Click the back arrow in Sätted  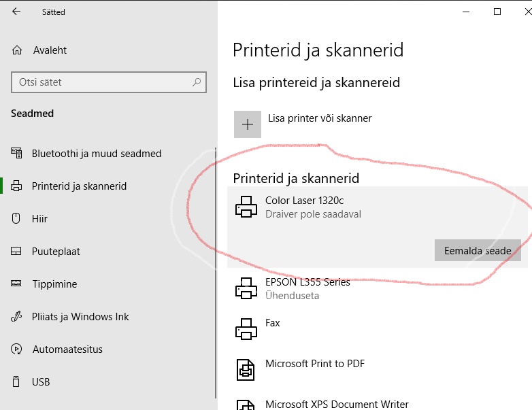[x=16, y=12]
